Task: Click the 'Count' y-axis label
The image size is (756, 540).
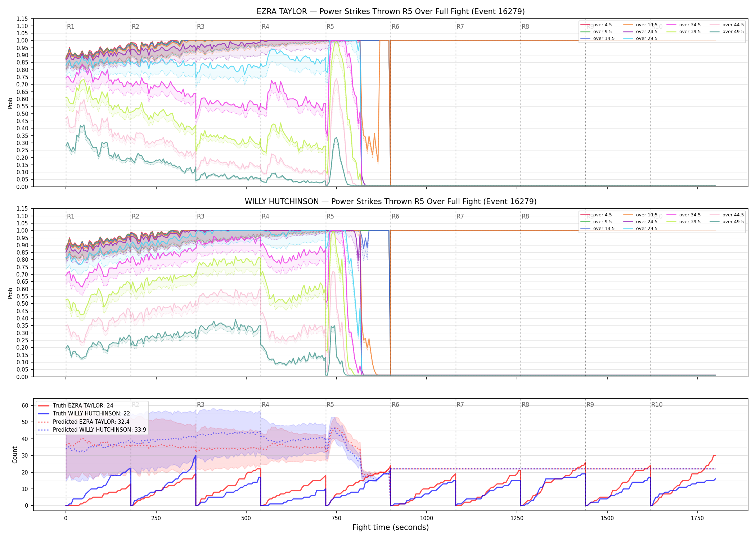Action: [15, 455]
